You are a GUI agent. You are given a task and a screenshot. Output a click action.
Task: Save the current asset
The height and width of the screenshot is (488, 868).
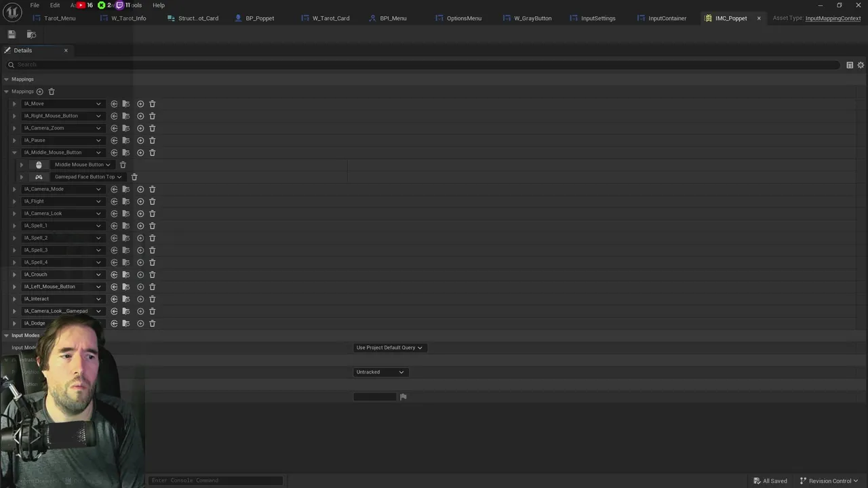[x=12, y=35]
